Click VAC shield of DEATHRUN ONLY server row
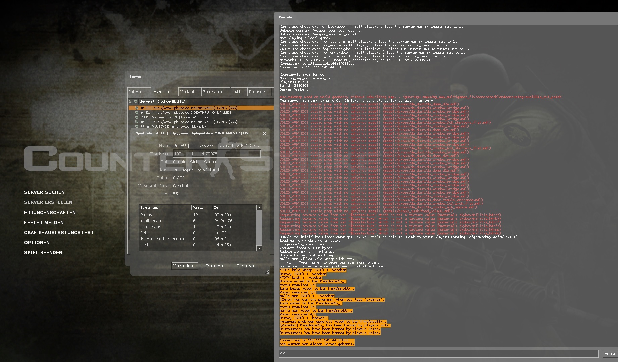644x362 pixels. pos(137,113)
